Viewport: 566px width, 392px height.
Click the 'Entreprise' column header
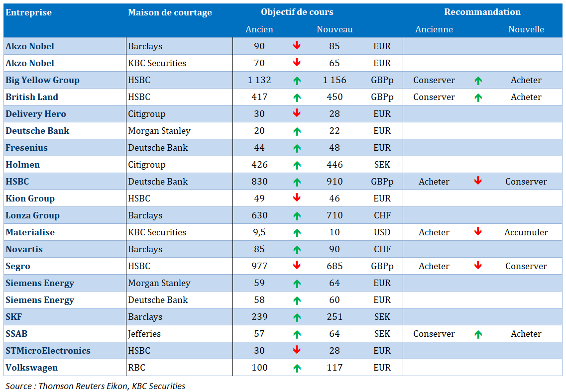click(28, 12)
